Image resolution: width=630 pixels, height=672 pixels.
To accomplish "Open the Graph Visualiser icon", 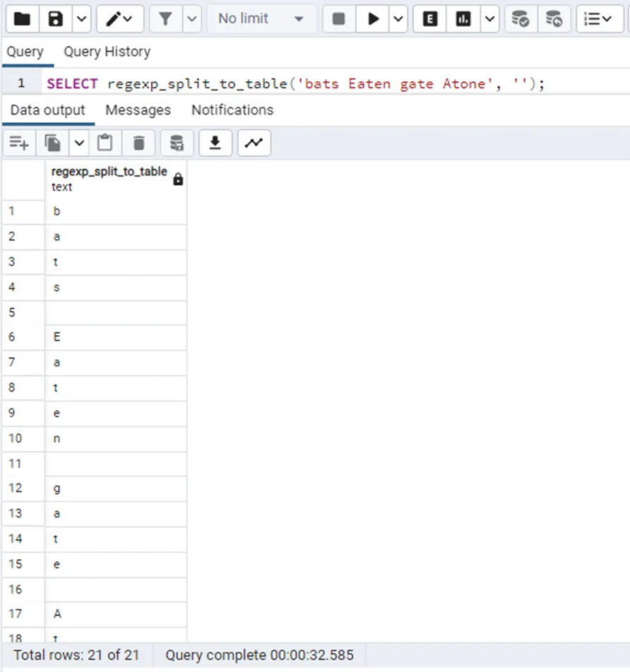I will point(254,143).
